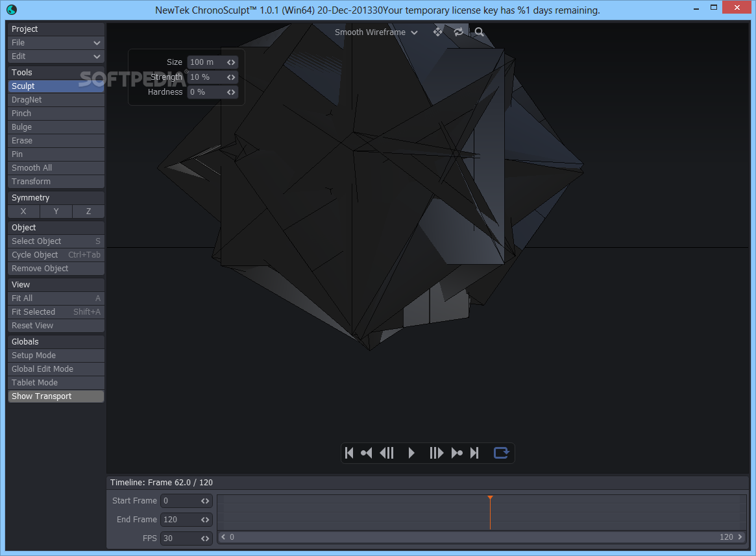
Task: Toggle loop playback icon
Action: tap(501, 453)
